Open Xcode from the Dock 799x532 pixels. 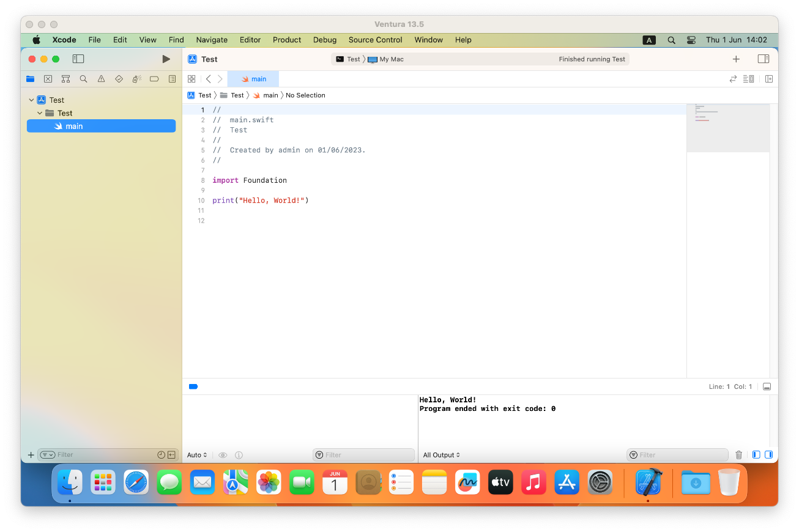pos(648,482)
